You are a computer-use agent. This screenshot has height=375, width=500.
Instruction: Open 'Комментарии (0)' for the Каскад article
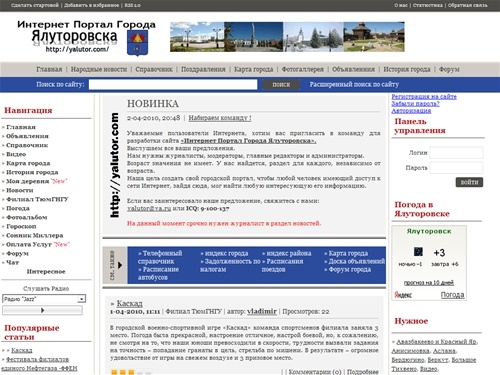pos(315,372)
